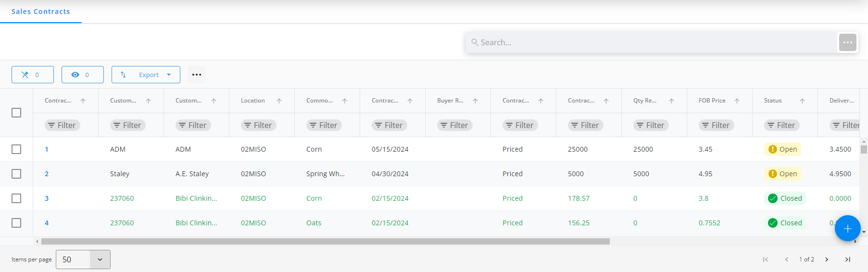Sort by second Custom... column arrow

pyautogui.click(x=214, y=101)
